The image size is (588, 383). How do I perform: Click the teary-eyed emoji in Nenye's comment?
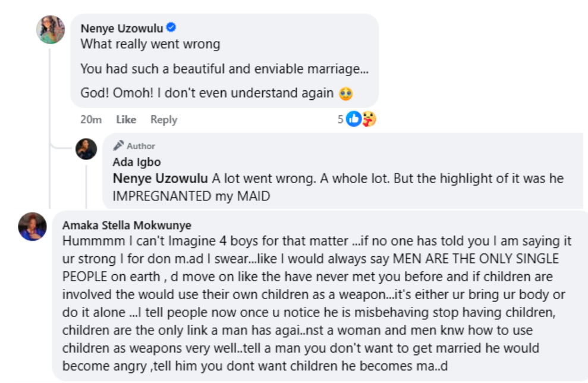tap(346, 94)
